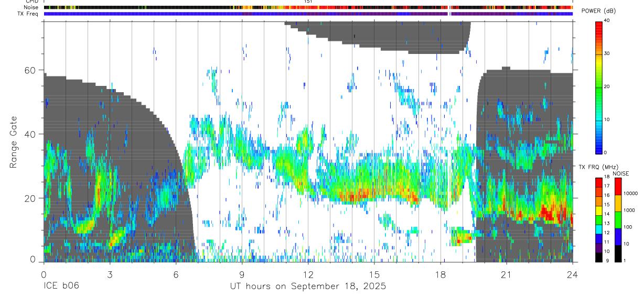644x297 pixels.
Task: Click the yellow segment of the TX FRQ scale
Action: pos(598,210)
